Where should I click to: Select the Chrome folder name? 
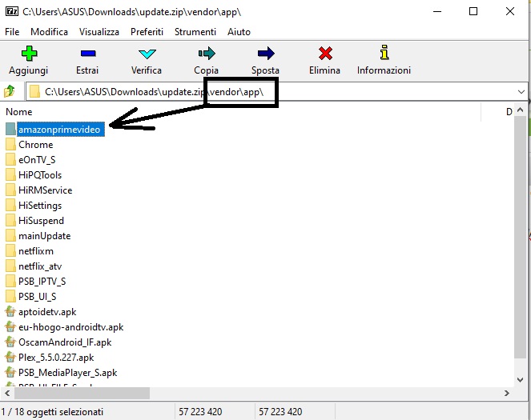(36, 145)
